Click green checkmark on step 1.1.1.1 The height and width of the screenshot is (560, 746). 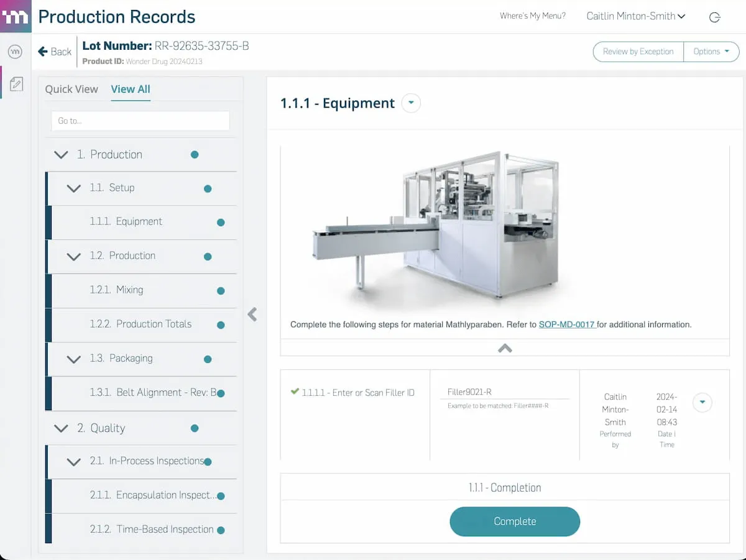[295, 392]
